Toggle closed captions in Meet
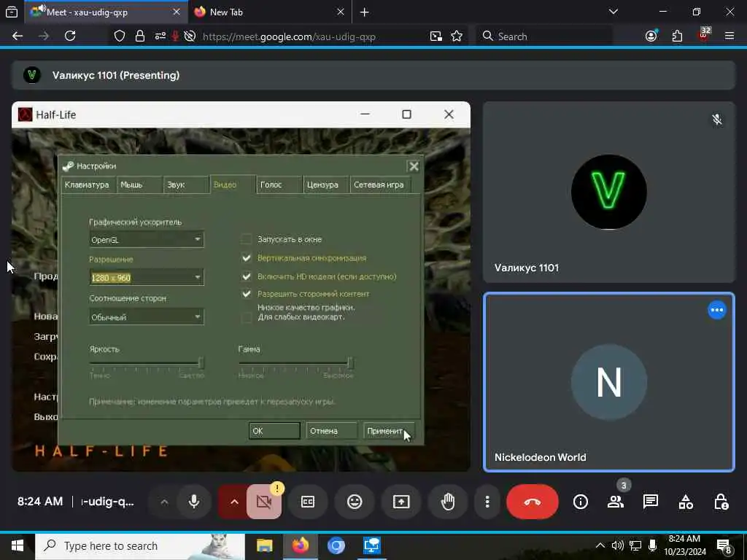 (x=308, y=502)
